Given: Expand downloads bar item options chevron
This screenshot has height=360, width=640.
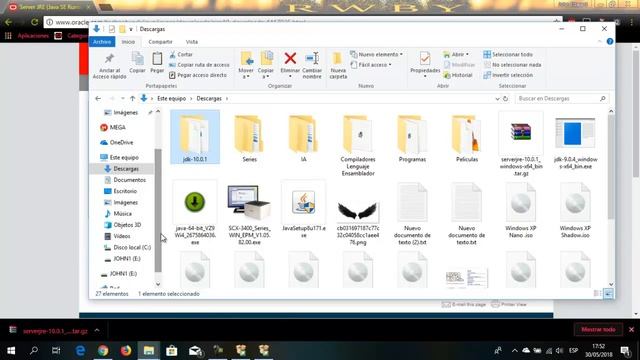Looking at the screenshot, I should [x=97, y=330].
